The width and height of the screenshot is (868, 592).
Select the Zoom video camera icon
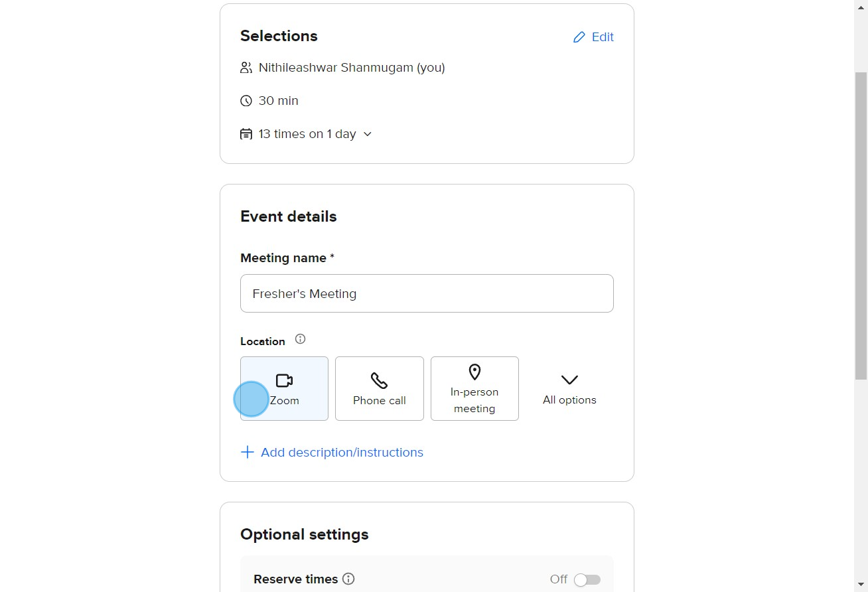click(284, 380)
